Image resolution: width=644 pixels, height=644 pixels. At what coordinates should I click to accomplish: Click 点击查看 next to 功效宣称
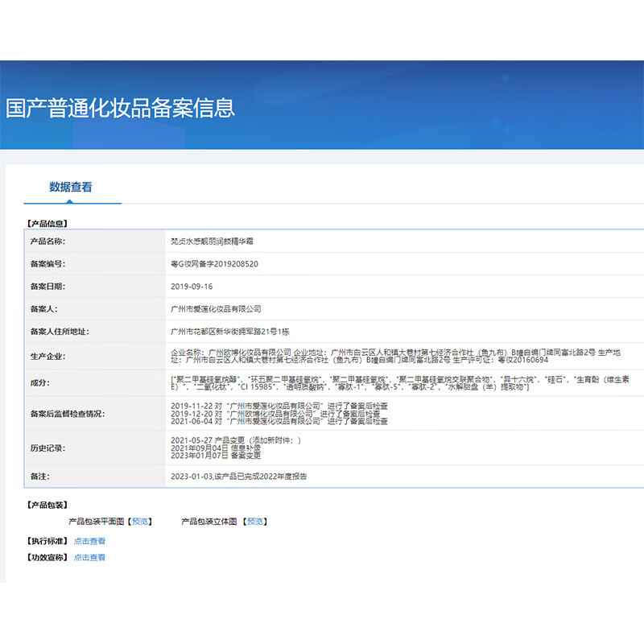tap(92, 557)
